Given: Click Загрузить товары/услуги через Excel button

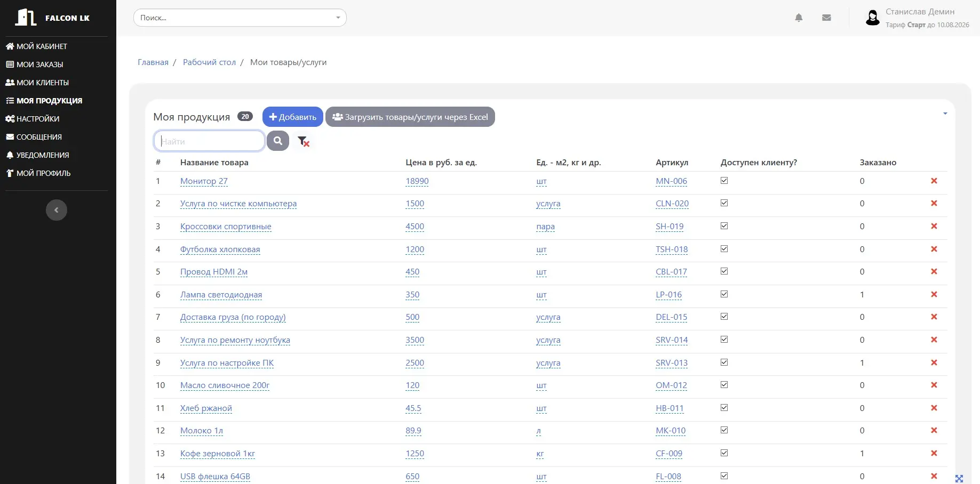Looking at the screenshot, I should (410, 117).
